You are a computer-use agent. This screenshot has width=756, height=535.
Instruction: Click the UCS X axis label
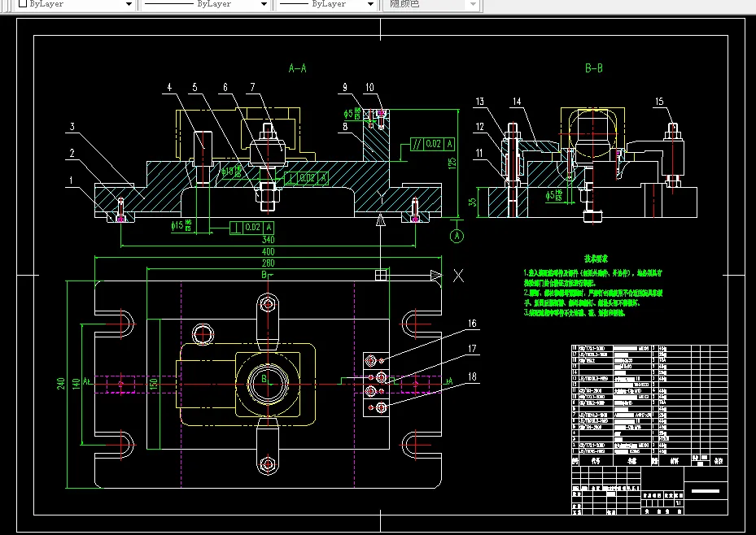point(458,276)
